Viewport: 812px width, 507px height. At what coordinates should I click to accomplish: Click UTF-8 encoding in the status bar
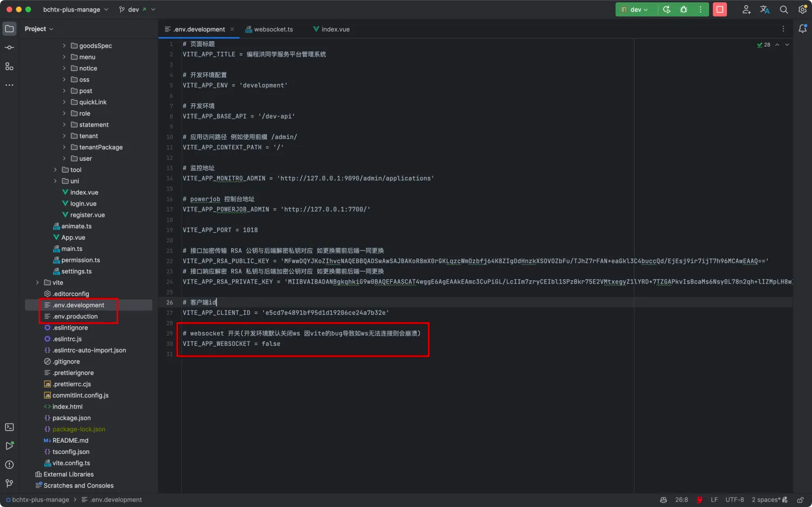735,499
